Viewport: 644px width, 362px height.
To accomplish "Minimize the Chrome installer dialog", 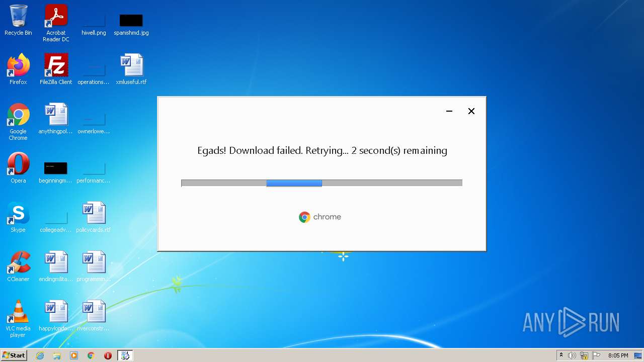I will pyautogui.click(x=449, y=111).
